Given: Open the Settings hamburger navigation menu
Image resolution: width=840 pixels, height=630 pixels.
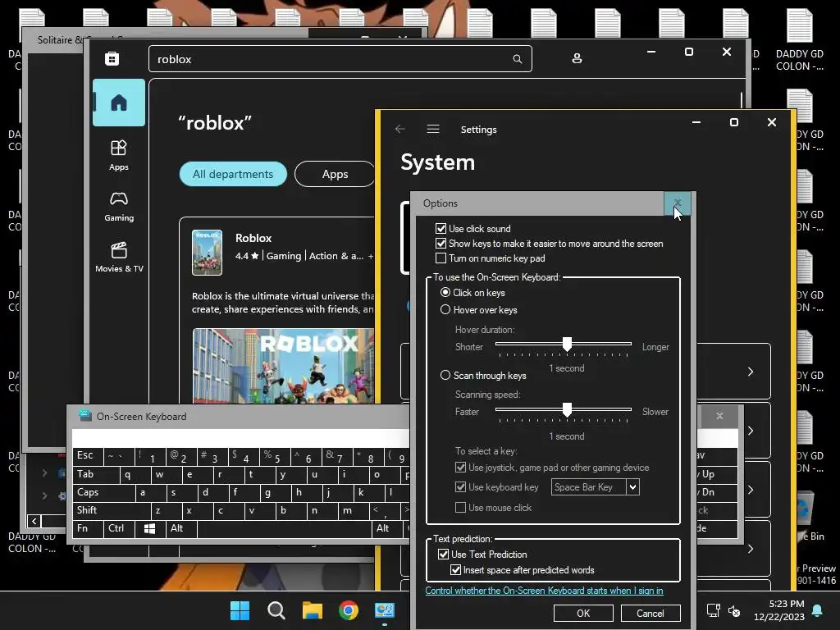Looking at the screenshot, I should click(x=433, y=129).
